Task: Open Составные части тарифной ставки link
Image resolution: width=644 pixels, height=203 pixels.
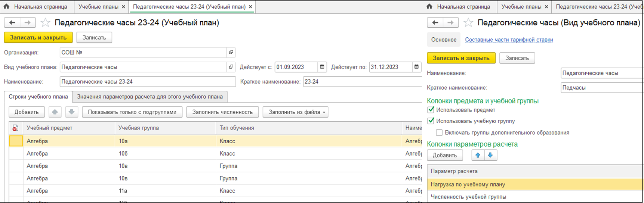Action: (x=509, y=40)
